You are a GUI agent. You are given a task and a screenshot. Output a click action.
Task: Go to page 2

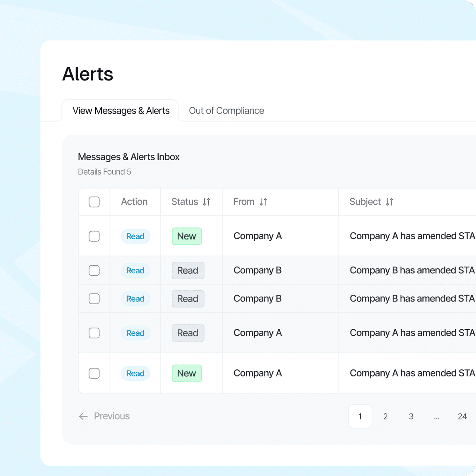(x=385, y=416)
